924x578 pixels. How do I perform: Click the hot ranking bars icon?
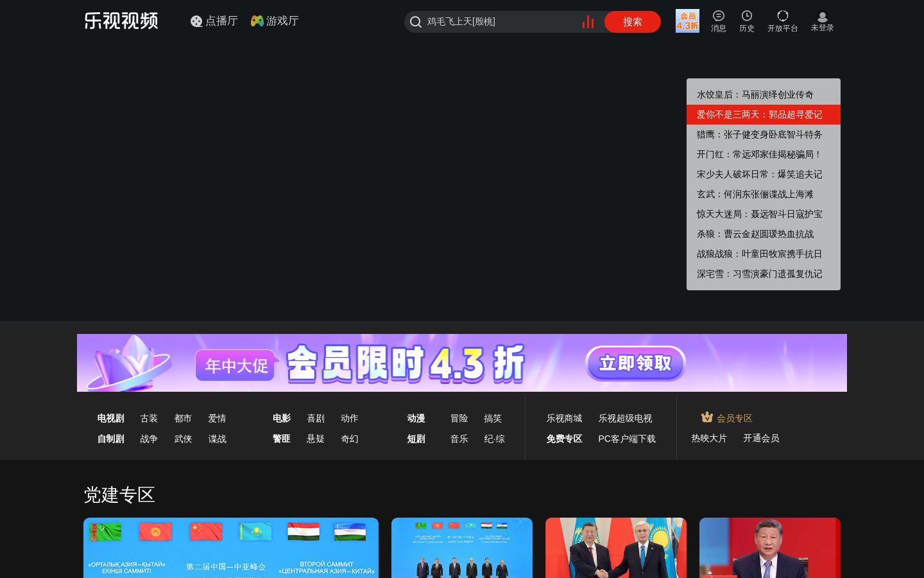tap(588, 22)
